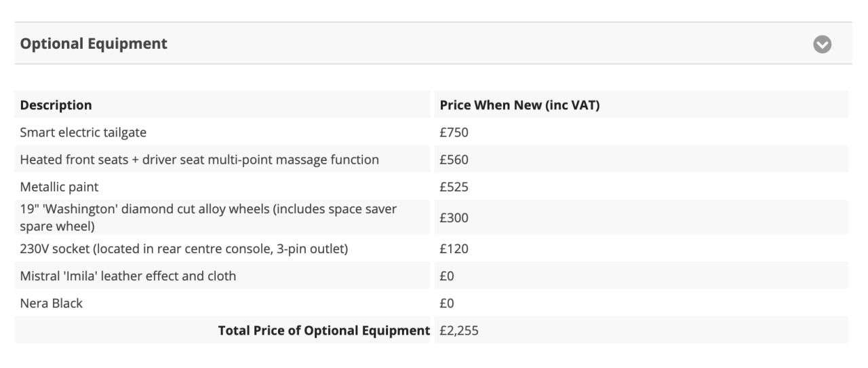Select the £0 price for Mistral 'Imila'

[447, 276]
